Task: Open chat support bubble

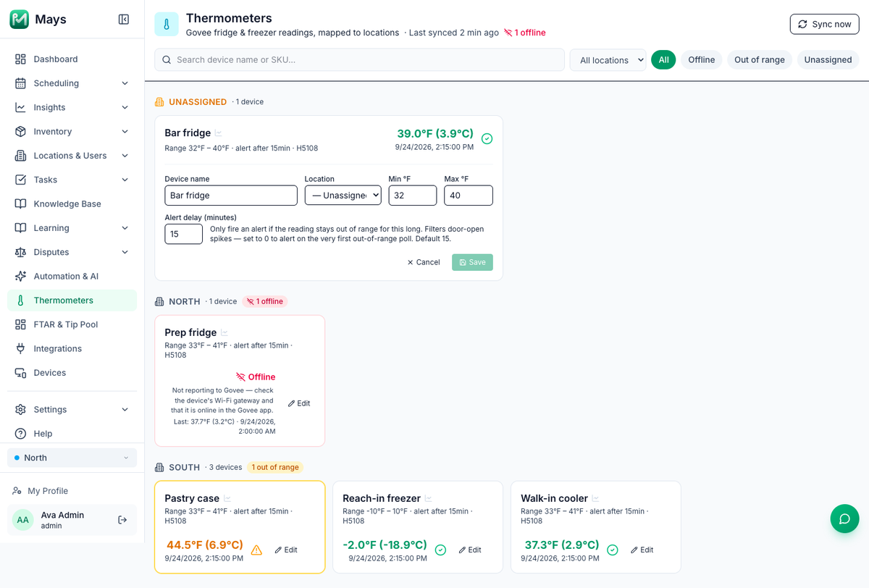Action: [x=844, y=518]
